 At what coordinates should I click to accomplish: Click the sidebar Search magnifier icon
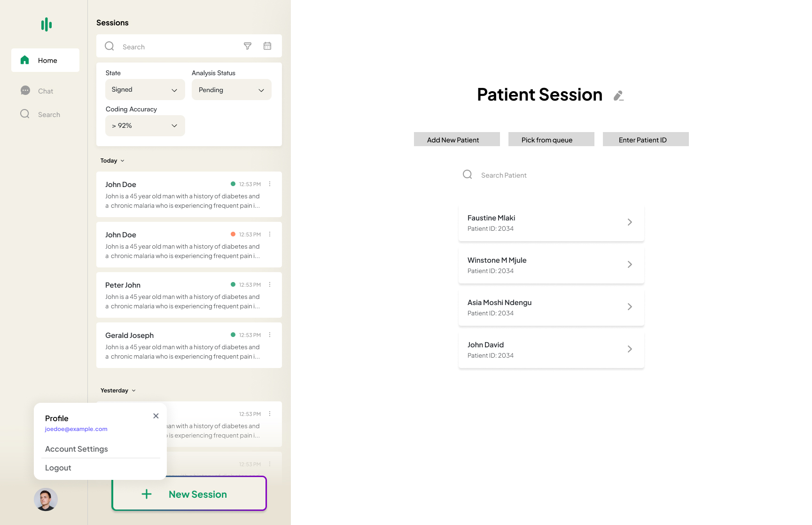point(25,114)
